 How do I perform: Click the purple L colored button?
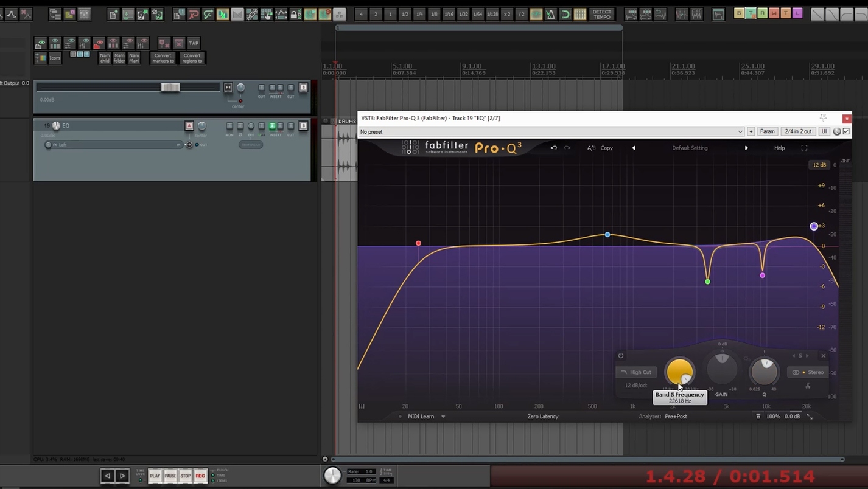tap(797, 13)
